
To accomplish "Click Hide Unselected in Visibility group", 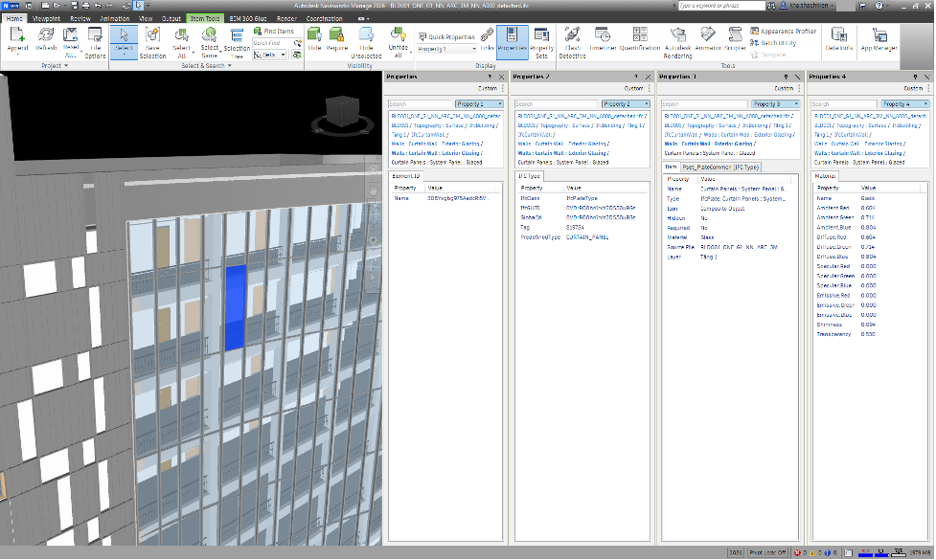I will click(x=366, y=42).
